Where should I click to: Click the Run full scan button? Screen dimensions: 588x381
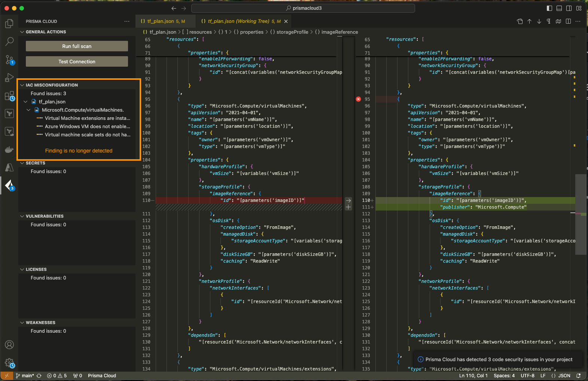point(77,46)
